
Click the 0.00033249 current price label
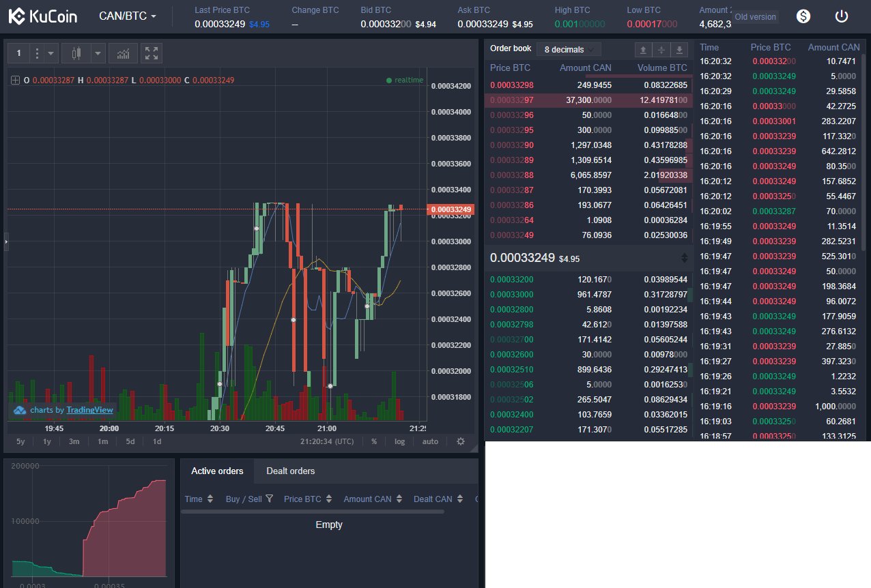[x=523, y=258]
